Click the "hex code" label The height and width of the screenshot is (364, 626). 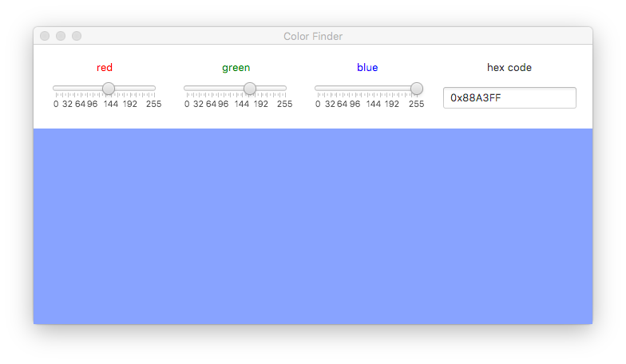pyautogui.click(x=509, y=67)
